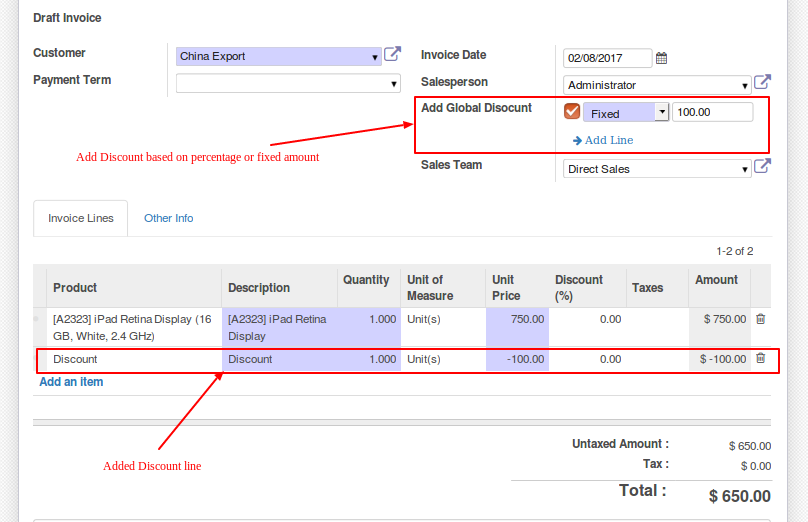This screenshot has width=808, height=522.
Task: Open external link icon beside Sales Team
Action: coord(762,167)
